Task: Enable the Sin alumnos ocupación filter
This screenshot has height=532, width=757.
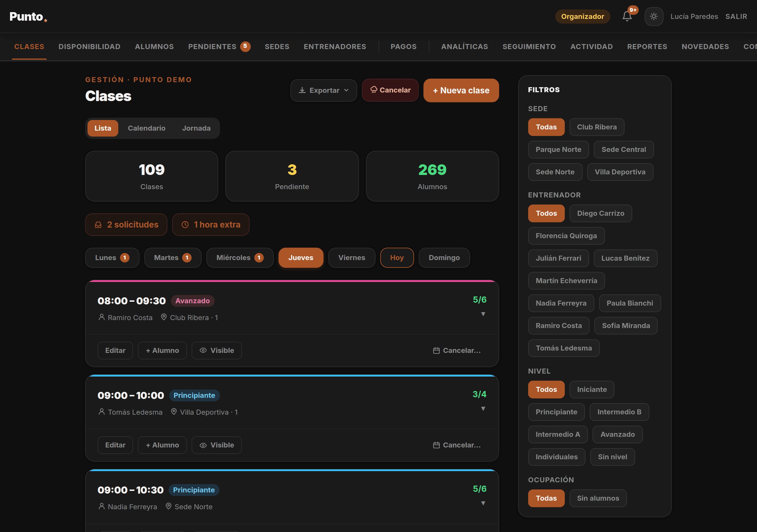Action: [x=598, y=498]
